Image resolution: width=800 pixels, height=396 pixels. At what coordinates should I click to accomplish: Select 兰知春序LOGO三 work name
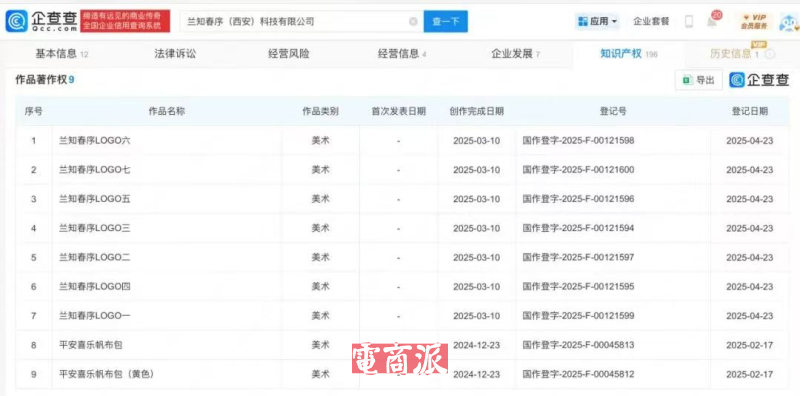click(95, 228)
